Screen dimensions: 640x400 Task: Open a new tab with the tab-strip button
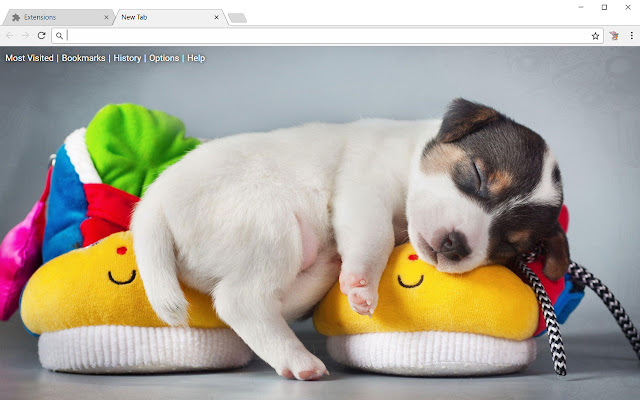click(237, 18)
